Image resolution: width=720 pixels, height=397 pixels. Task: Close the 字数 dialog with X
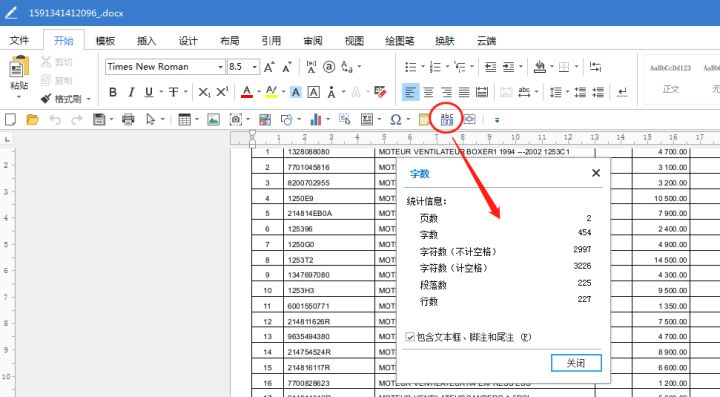(x=596, y=173)
